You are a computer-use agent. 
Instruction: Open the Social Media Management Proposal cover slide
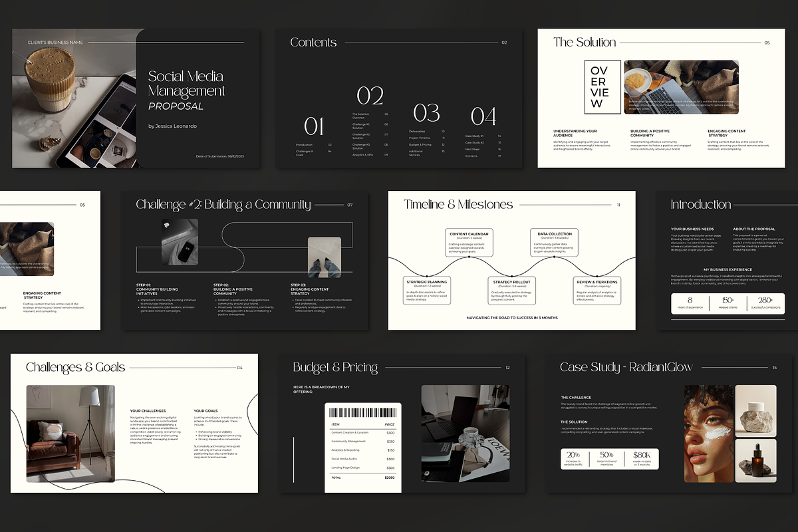point(136,98)
